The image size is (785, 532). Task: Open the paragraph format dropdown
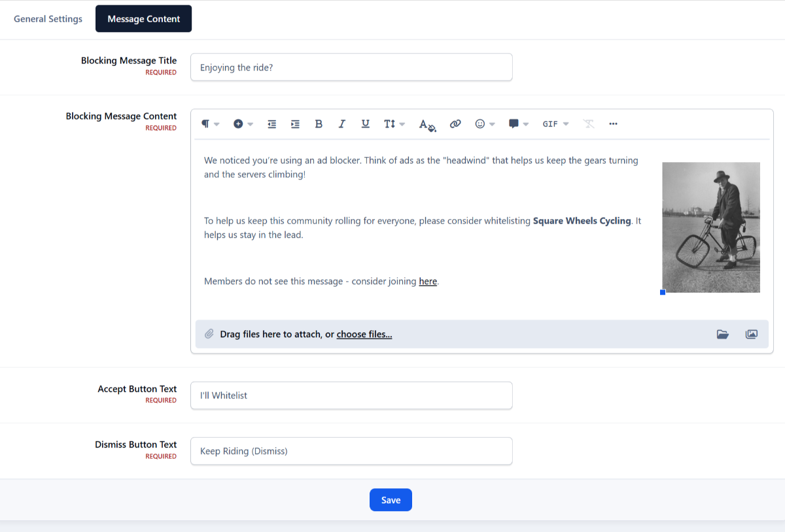point(210,124)
